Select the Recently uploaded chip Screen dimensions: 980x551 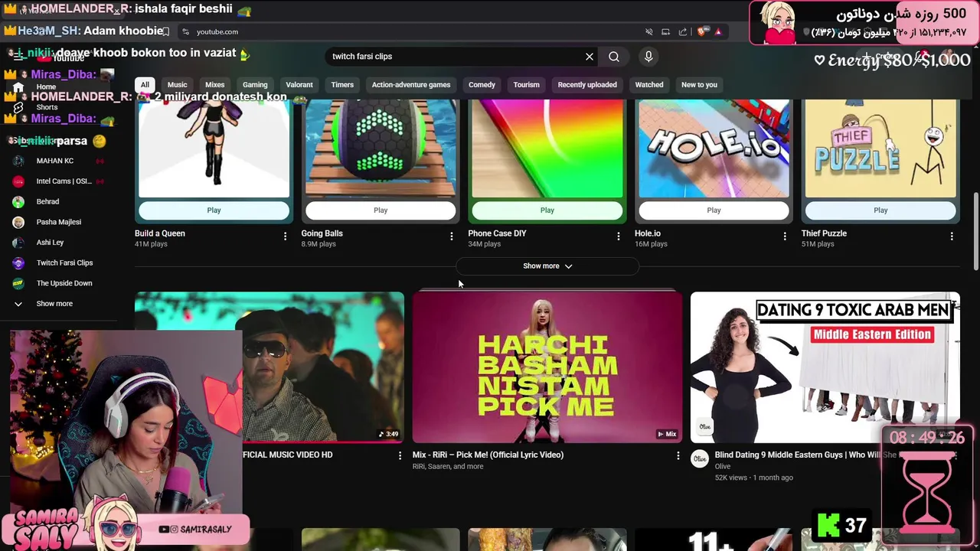click(587, 85)
